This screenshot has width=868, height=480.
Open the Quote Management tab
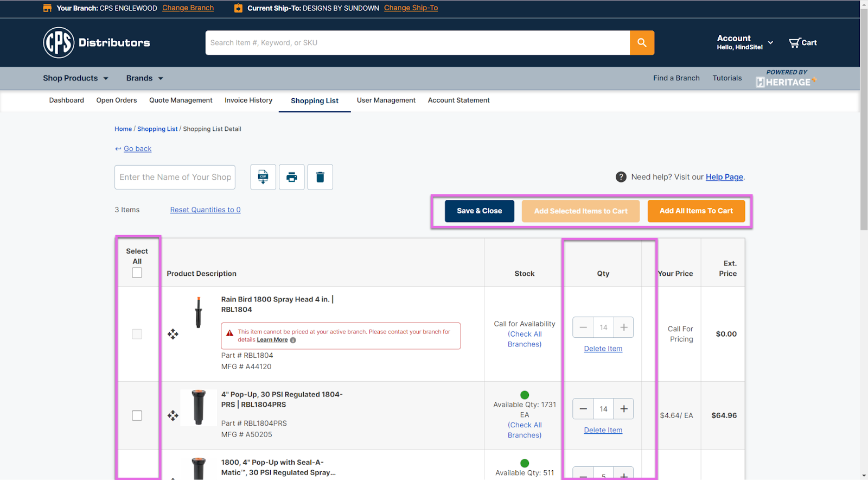pos(181,100)
